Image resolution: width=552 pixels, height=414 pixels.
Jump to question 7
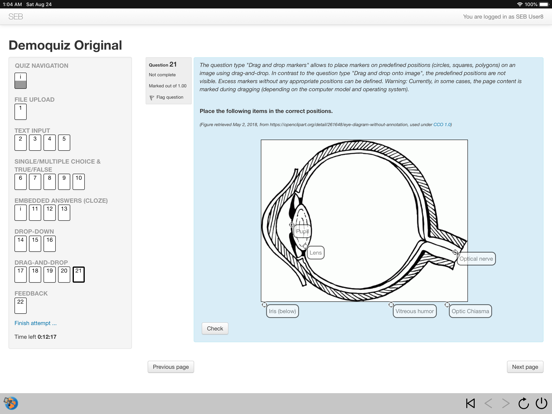[35, 182]
